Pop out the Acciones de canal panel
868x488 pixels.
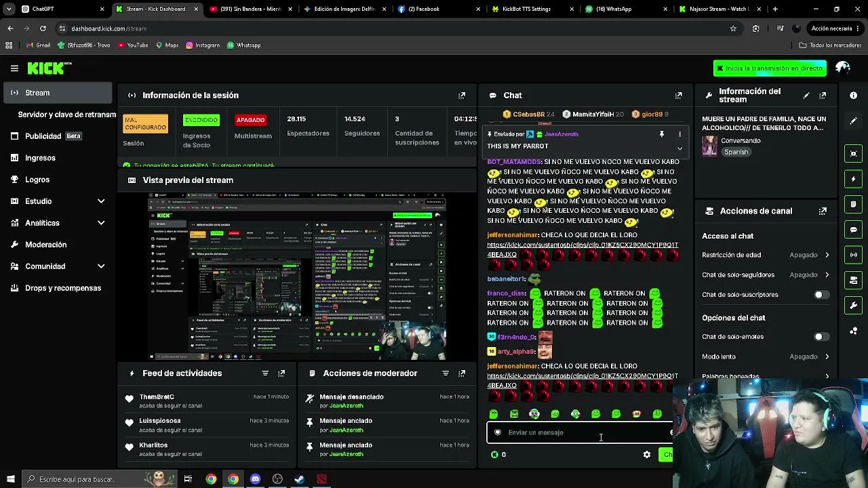823,211
